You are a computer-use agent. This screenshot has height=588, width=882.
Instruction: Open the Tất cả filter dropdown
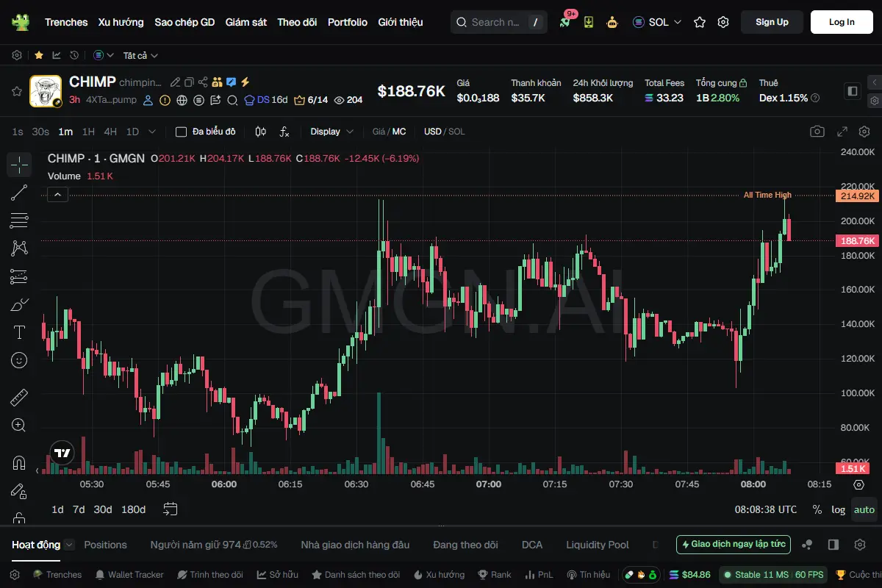click(140, 55)
